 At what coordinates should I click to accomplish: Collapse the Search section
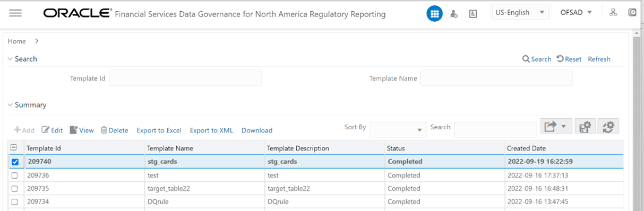tap(10, 59)
